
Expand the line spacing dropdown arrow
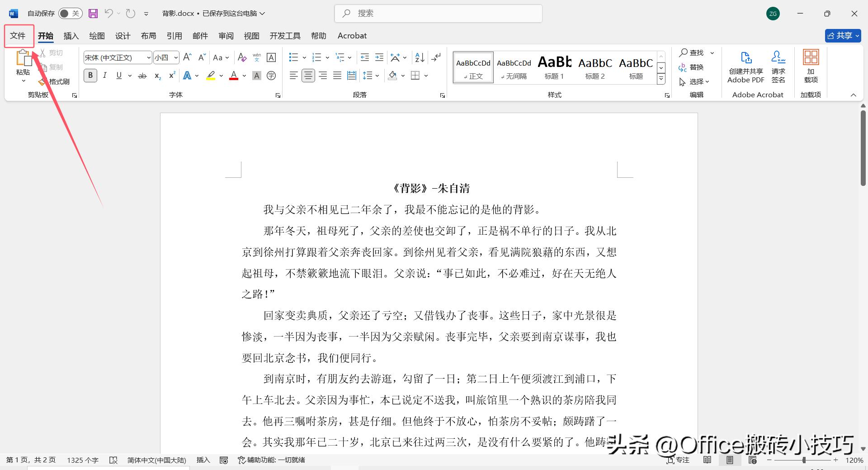[377, 76]
